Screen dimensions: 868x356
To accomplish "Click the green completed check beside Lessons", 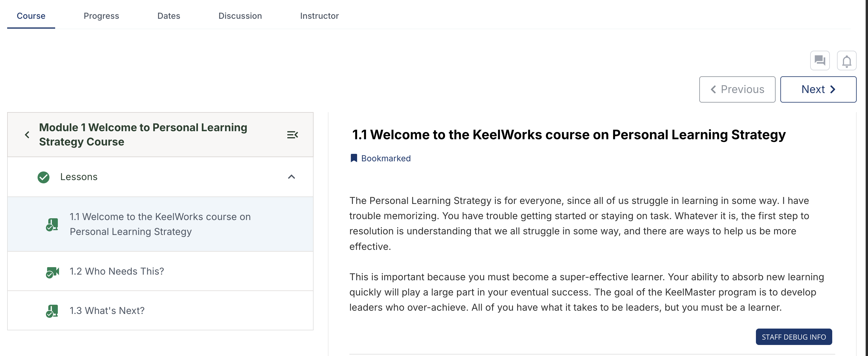I will [x=44, y=177].
